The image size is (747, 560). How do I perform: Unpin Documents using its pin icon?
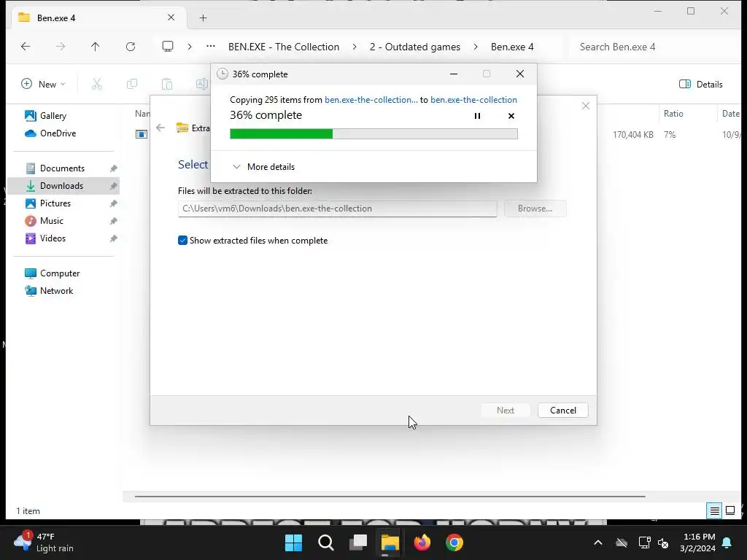113,168
